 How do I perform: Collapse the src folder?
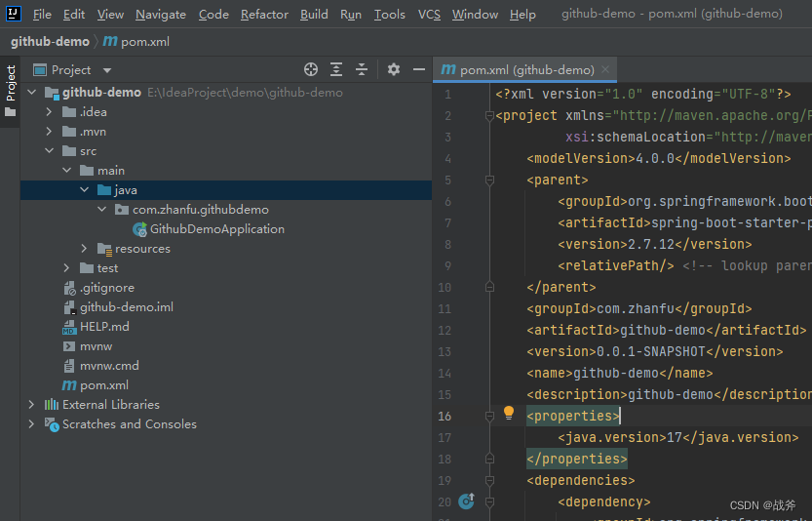coord(49,151)
